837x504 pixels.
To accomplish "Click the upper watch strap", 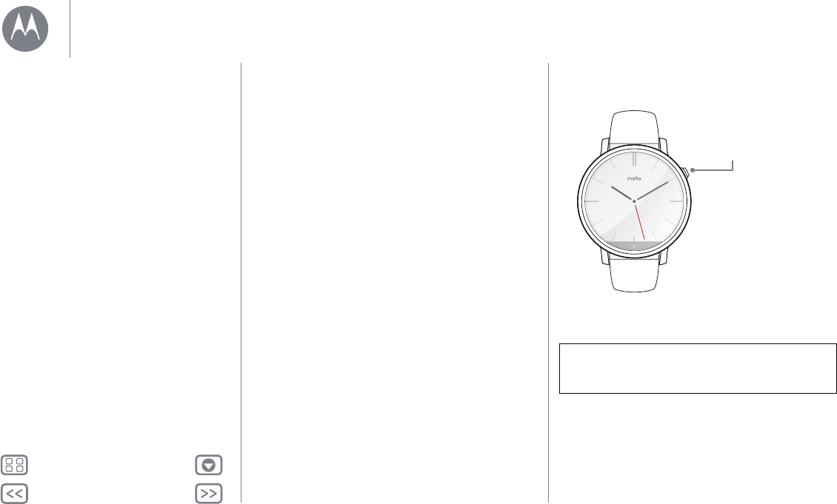I will coord(633,127).
